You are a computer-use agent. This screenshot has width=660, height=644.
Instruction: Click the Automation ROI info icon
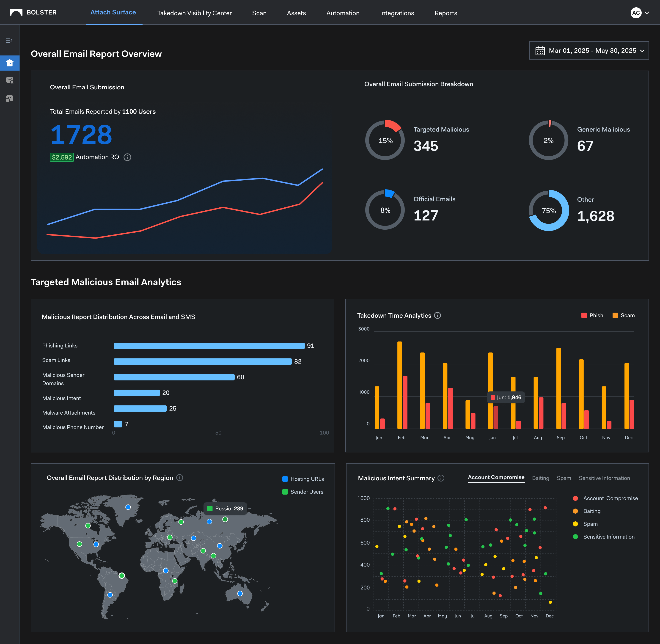point(127,157)
